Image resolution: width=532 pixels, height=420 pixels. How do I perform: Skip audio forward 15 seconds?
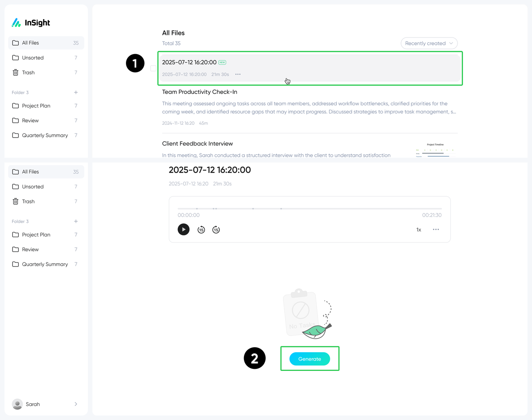216,230
